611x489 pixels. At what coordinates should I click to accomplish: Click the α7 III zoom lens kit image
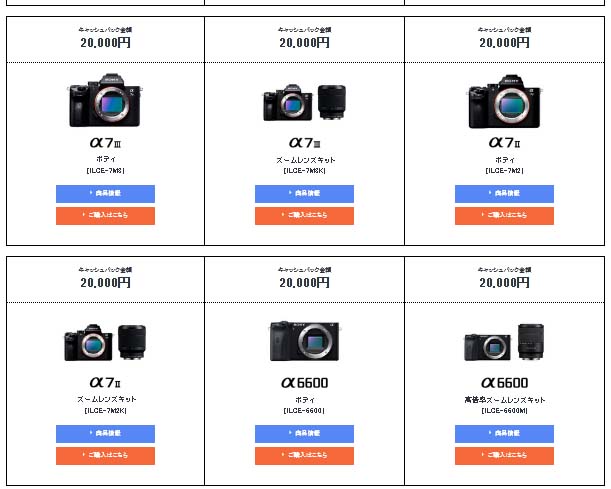(304, 102)
